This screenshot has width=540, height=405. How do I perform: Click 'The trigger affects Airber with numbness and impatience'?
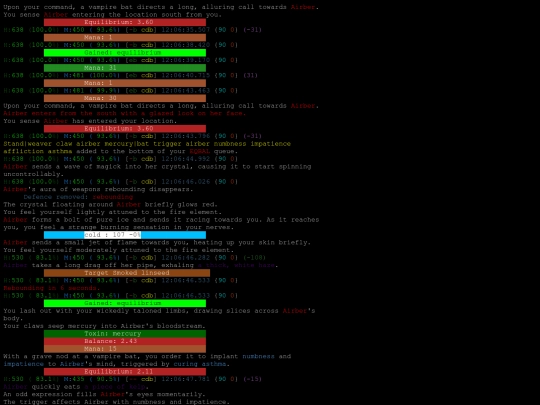pos(116,402)
